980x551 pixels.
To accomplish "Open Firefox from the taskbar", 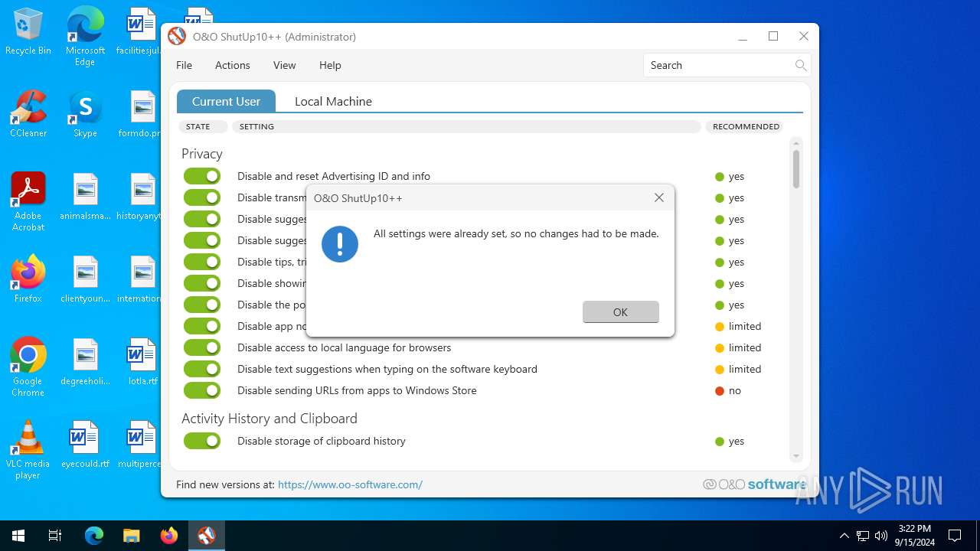I will coord(169,536).
